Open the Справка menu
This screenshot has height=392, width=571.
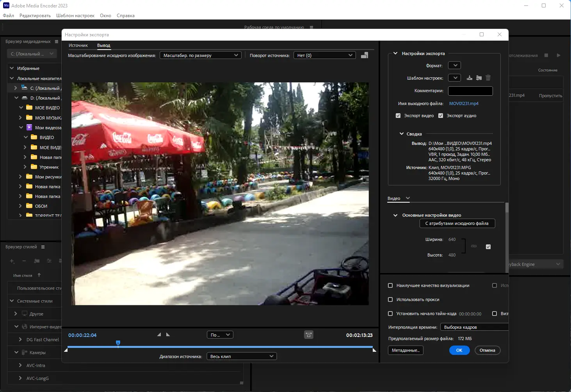pyautogui.click(x=125, y=16)
